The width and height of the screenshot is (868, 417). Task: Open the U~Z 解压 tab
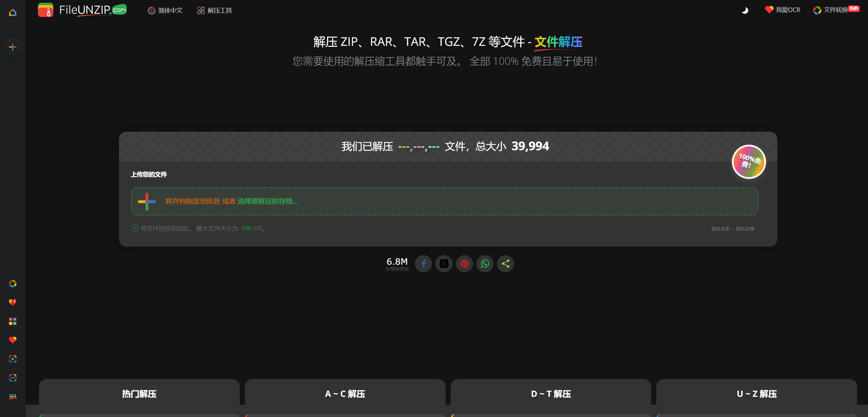(757, 394)
